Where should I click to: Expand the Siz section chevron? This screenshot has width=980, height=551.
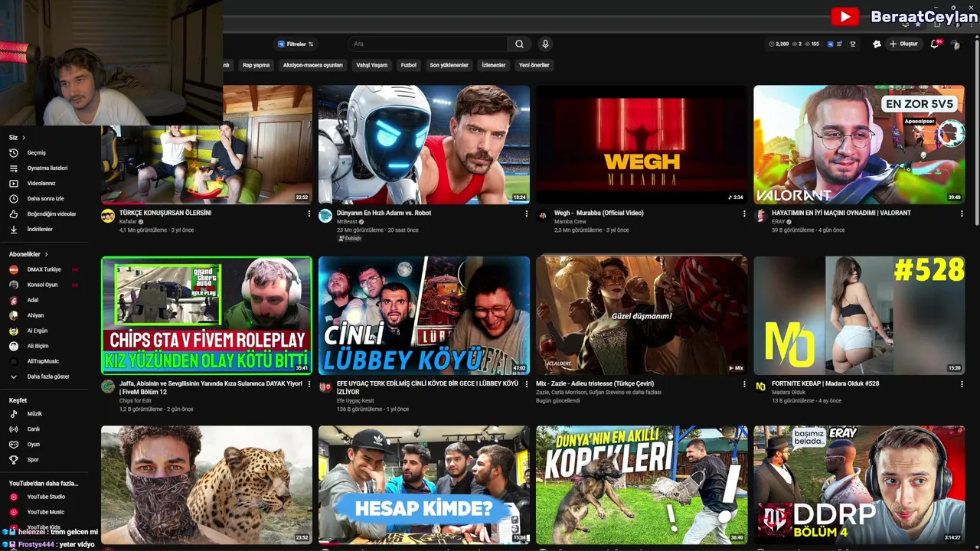pos(24,138)
